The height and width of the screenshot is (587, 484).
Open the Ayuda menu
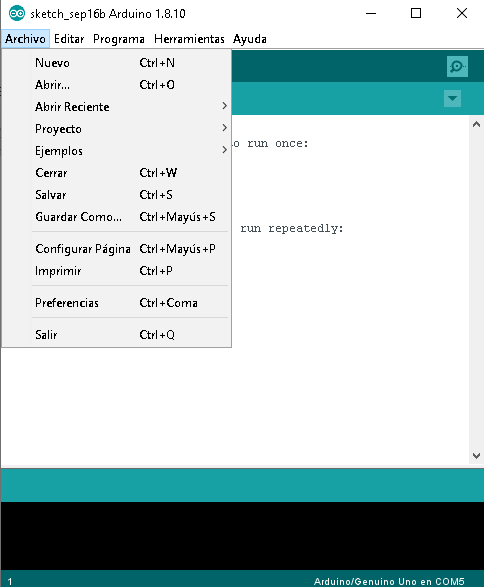tap(250, 39)
